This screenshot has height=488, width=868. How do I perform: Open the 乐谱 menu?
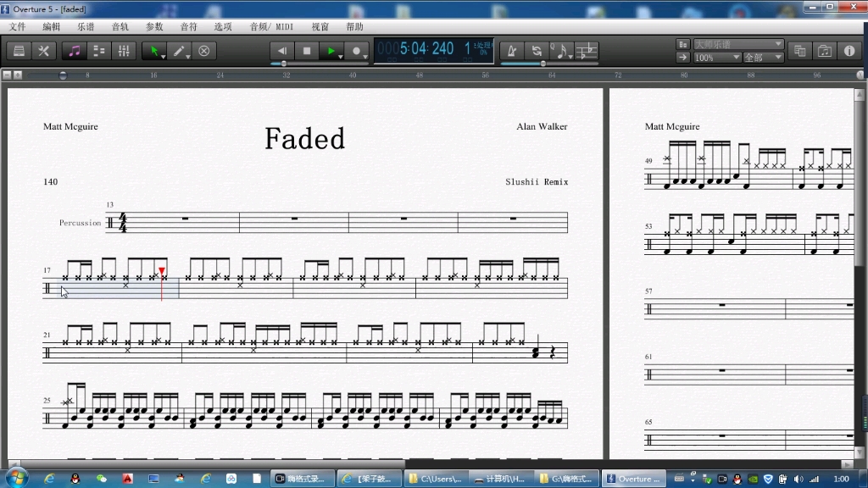click(x=86, y=26)
